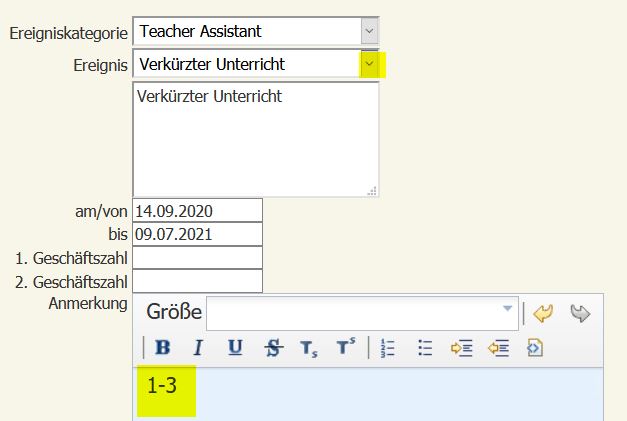Focus the bis date field
Screen dimensions: 627x421
pyautogui.click(x=198, y=234)
